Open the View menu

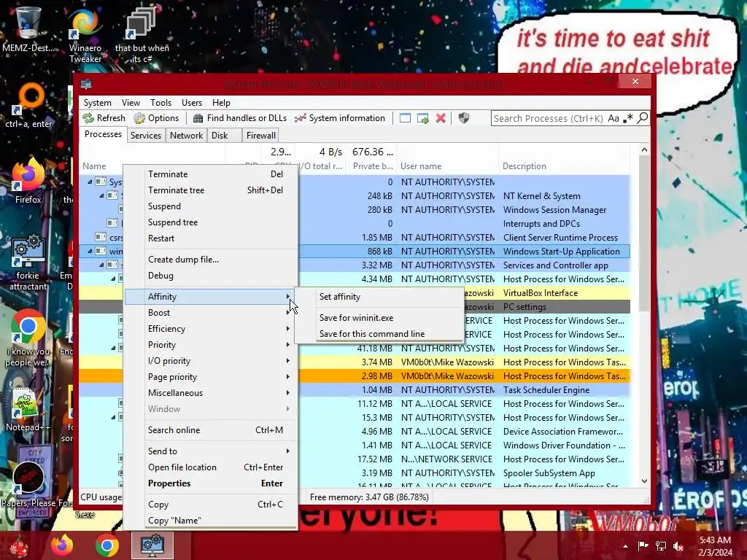pos(131,102)
